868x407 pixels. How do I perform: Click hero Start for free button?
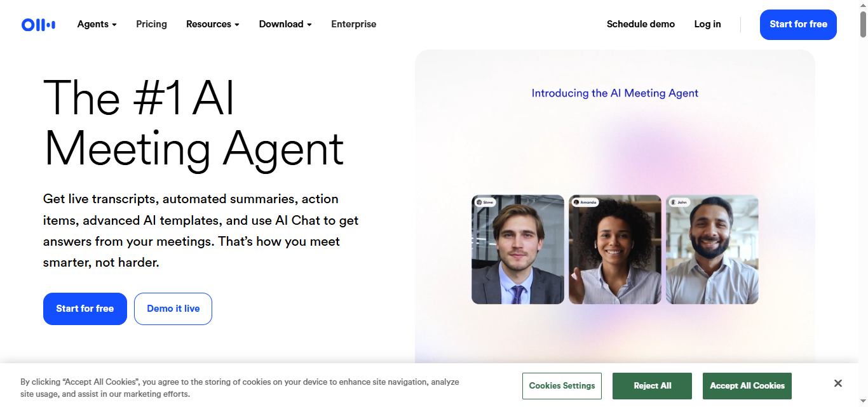click(85, 309)
